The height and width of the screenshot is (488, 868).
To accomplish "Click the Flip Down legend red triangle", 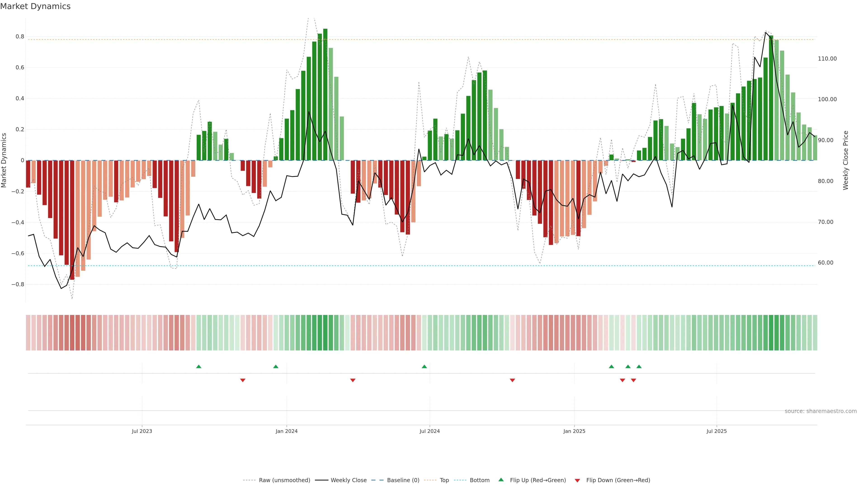I will coord(577,480).
